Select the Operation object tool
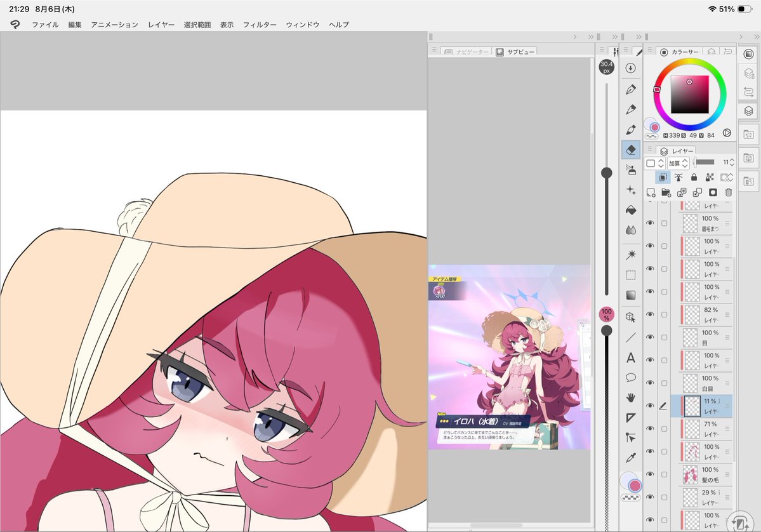This screenshot has height=532, width=761. click(630, 317)
